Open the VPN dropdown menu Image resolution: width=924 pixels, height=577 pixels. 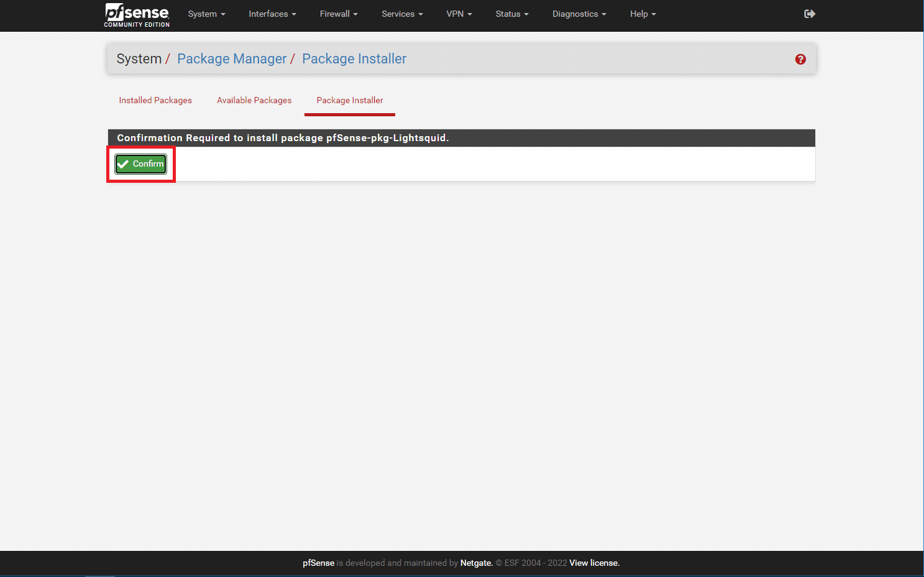pos(459,14)
